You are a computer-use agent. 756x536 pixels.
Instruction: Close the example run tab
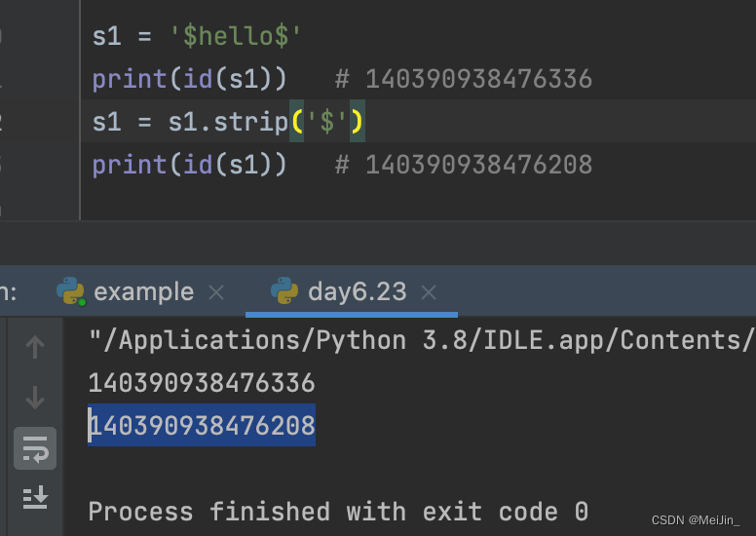[216, 292]
